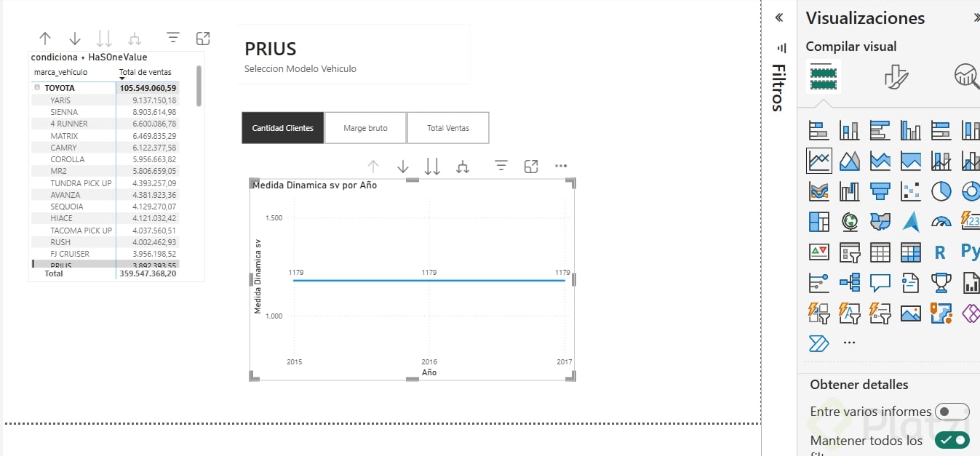The height and width of the screenshot is (456, 980).
Task: Select the Stacked column chart visual
Action: pyautogui.click(x=850, y=130)
